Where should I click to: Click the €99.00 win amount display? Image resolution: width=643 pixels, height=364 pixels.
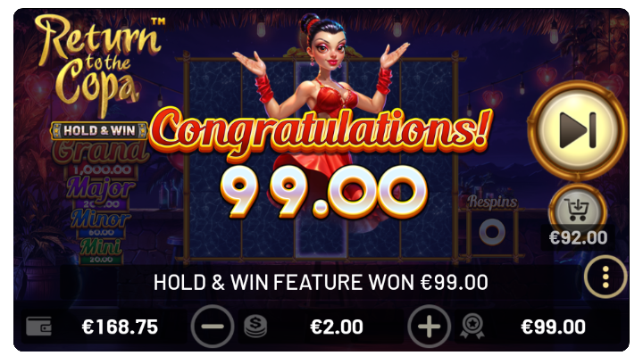[553, 327]
